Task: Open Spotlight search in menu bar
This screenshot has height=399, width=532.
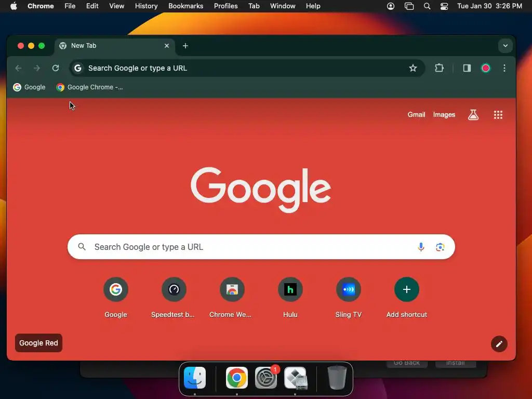Action: tap(427, 6)
